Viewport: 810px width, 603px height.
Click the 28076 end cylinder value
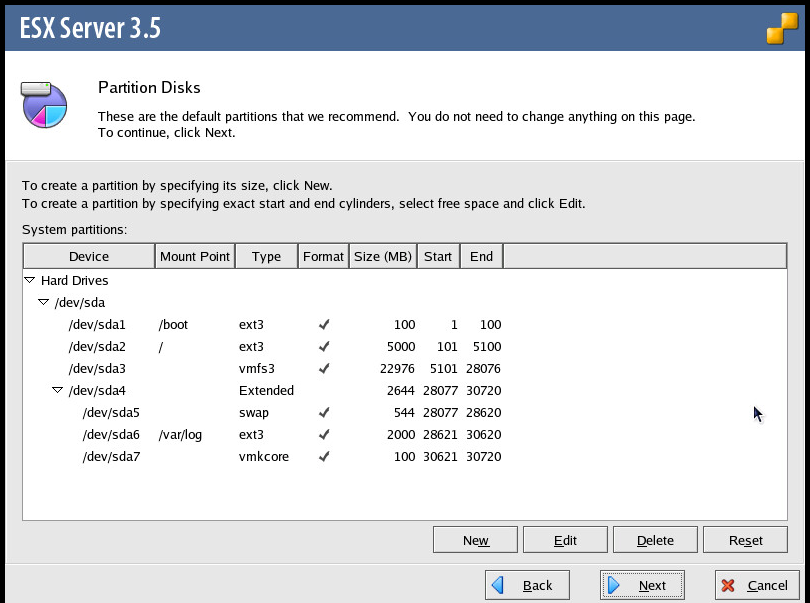pos(483,368)
